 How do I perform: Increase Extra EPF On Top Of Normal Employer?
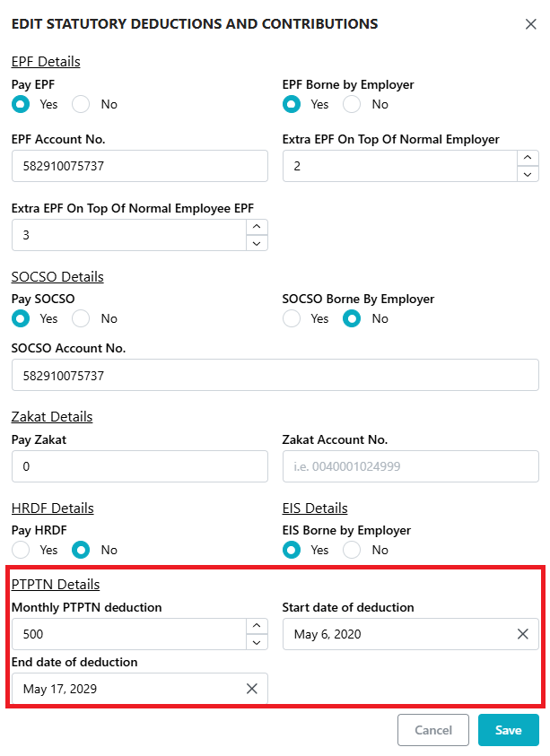point(528,158)
